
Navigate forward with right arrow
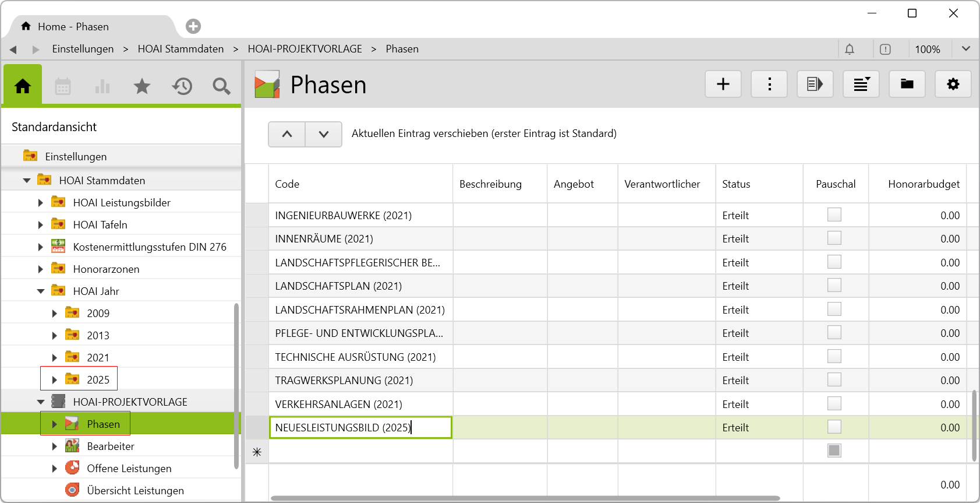[36, 50]
